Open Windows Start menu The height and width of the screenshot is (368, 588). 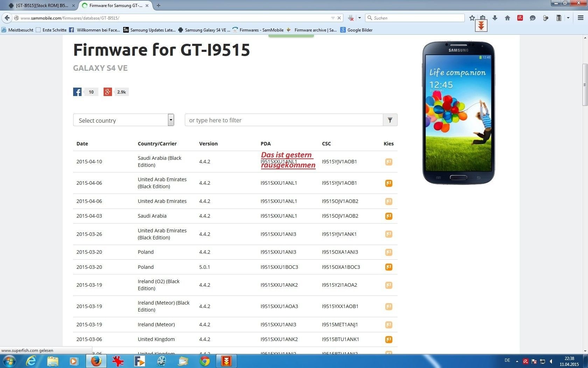[9, 361]
